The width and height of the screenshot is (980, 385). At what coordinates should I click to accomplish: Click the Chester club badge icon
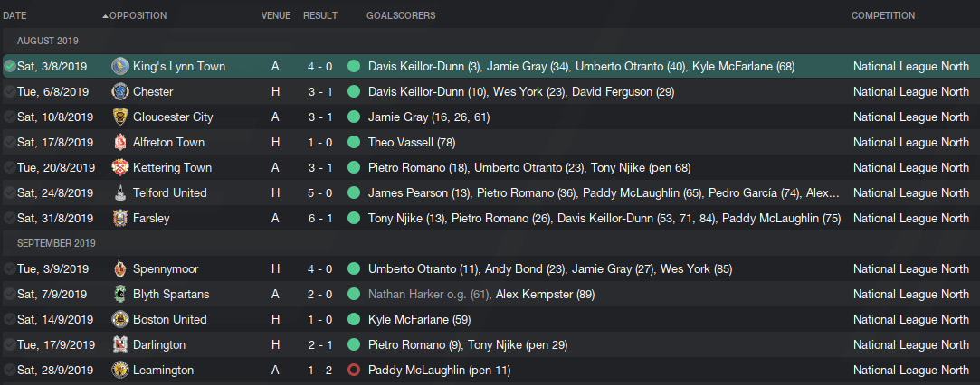120,91
